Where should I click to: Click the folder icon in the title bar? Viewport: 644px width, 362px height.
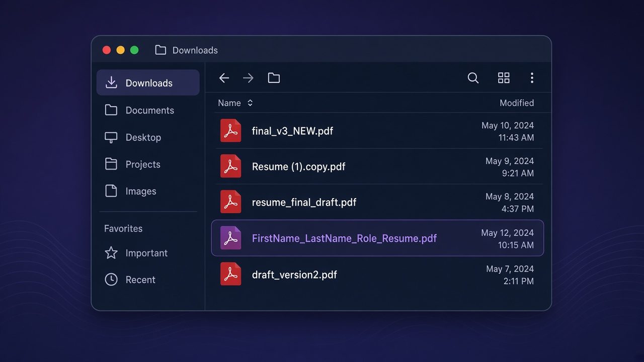click(160, 50)
